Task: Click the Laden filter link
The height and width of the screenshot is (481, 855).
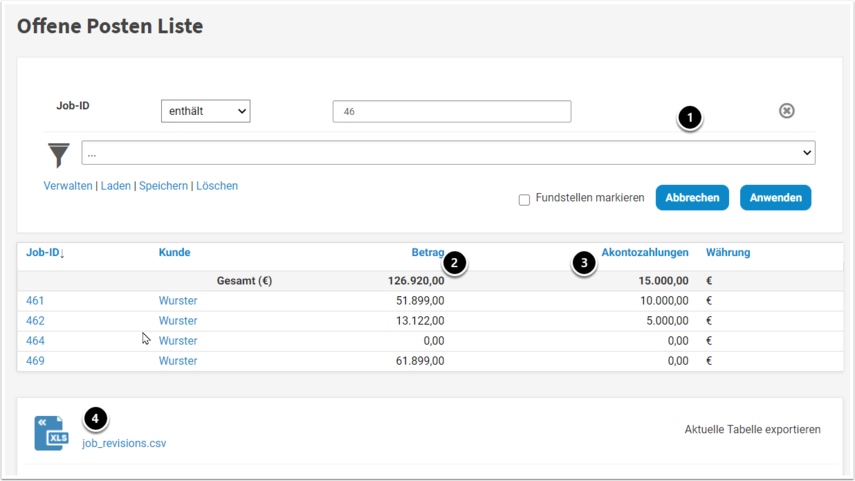Action: click(115, 186)
